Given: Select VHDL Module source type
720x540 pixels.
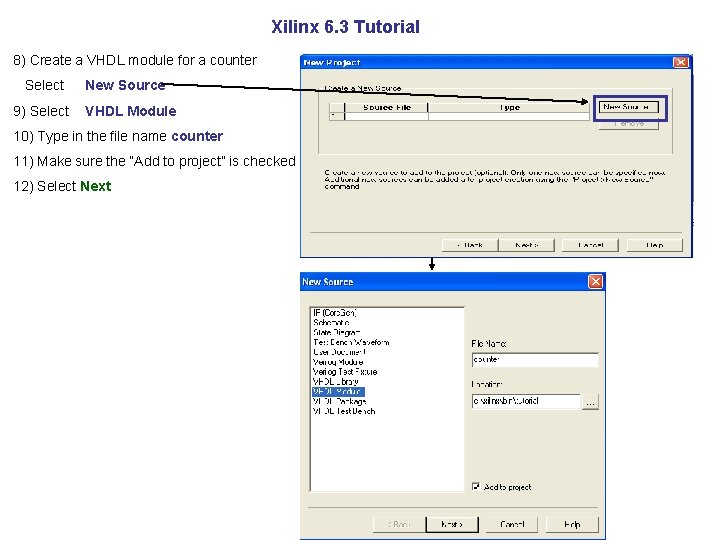Looking at the screenshot, I should (338, 392).
